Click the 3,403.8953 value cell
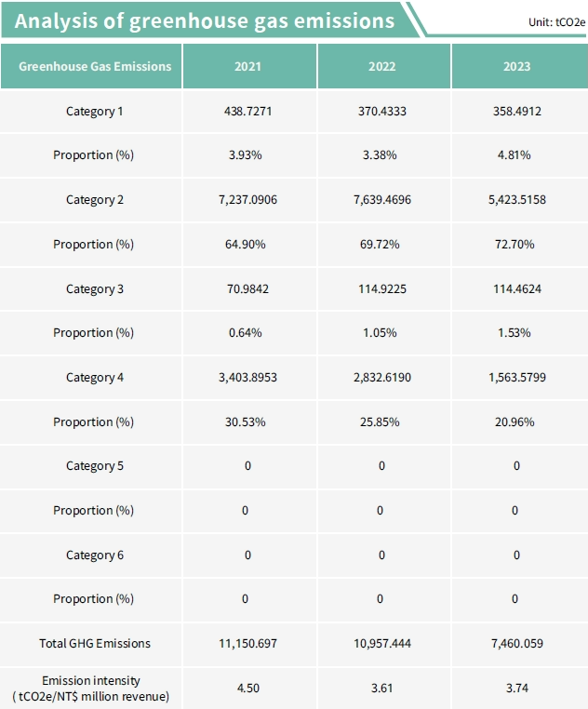The image size is (588, 709). tap(247, 377)
